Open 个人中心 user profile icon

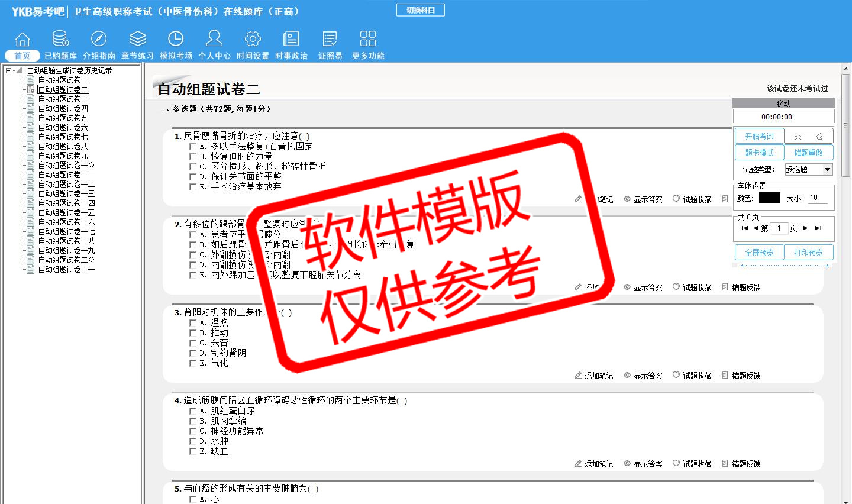click(x=214, y=40)
